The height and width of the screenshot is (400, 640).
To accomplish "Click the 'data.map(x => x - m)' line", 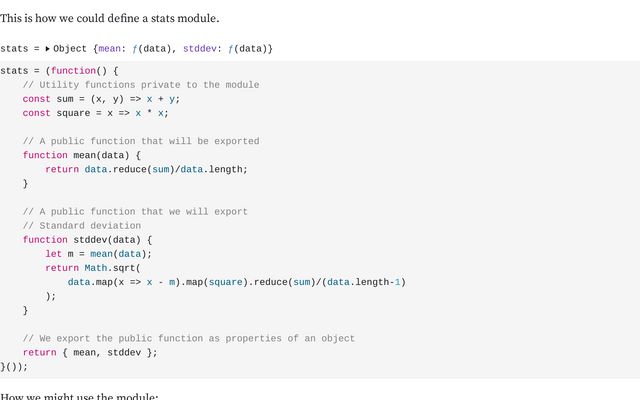I will point(236,282).
